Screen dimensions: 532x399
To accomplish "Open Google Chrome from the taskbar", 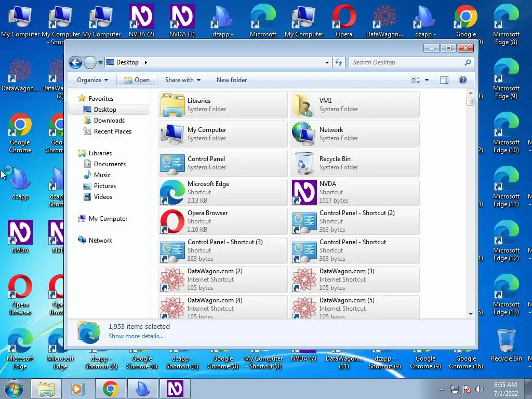I will [x=110, y=389].
